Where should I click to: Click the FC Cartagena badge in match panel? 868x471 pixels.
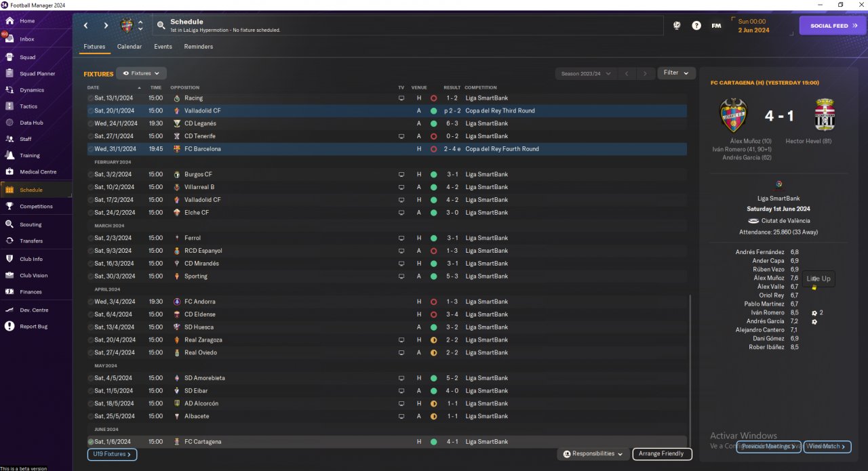tap(825, 115)
